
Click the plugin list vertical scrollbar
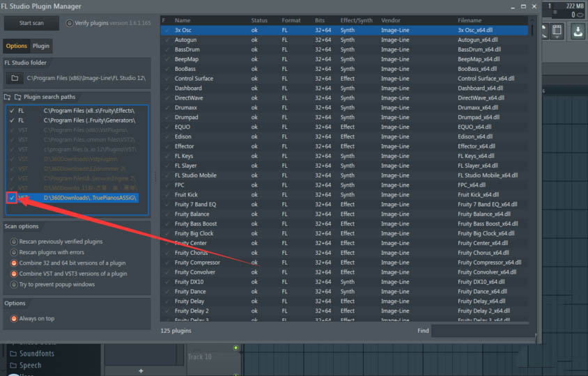click(532, 30)
